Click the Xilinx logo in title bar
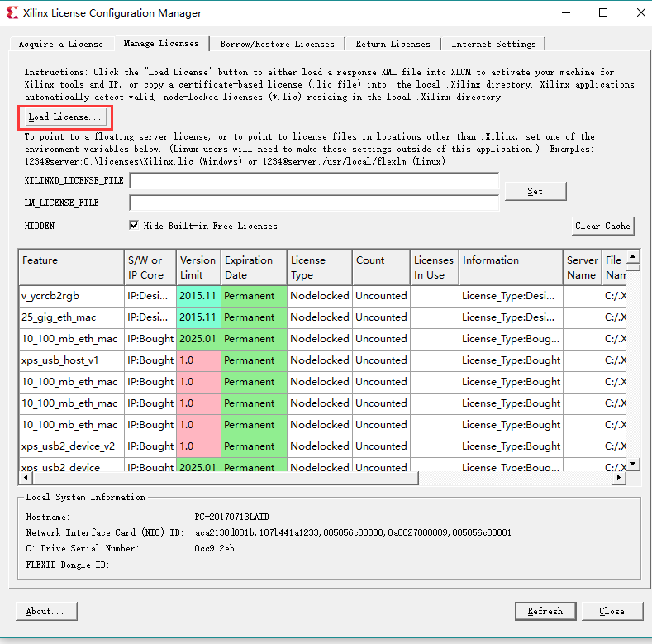652x644 pixels. (12, 12)
